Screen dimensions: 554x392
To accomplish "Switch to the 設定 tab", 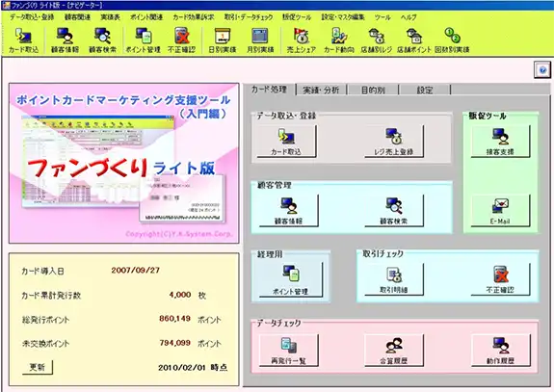I will point(424,91).
